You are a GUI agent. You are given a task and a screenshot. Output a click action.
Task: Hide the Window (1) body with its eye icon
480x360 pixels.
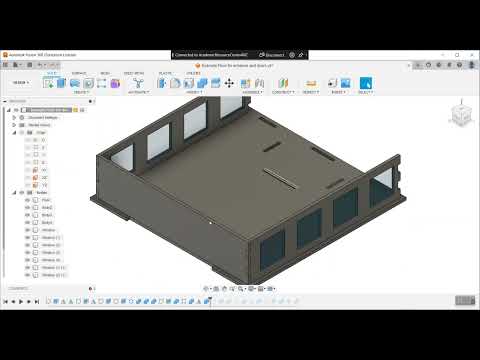point(28,238)
